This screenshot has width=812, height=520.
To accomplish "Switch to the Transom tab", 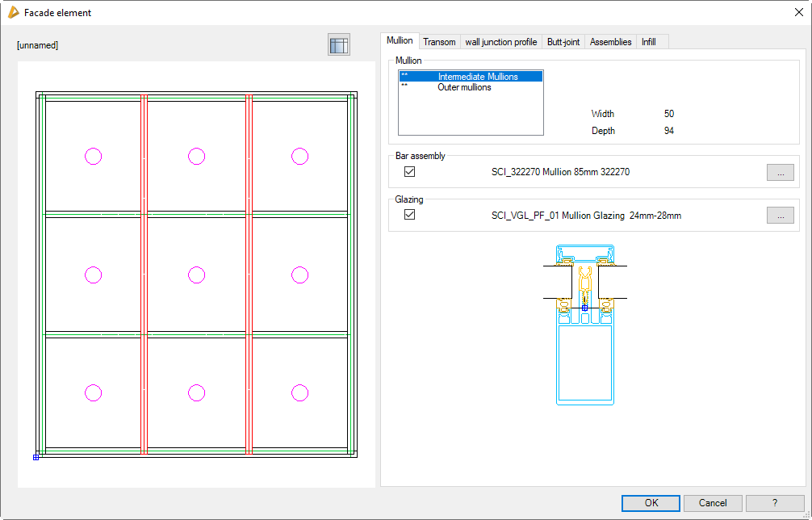I will pos(439,42).
